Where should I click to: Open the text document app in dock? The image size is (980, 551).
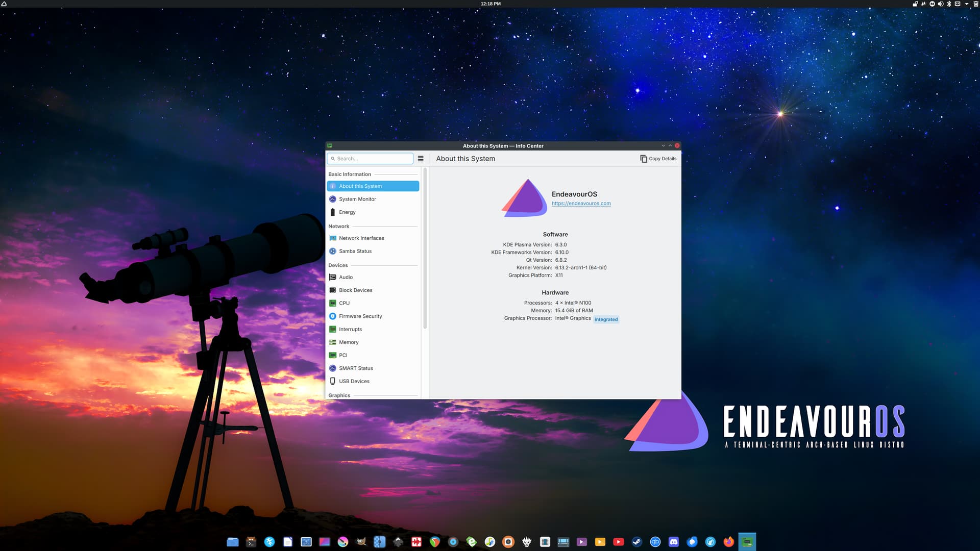coord(288,542)
